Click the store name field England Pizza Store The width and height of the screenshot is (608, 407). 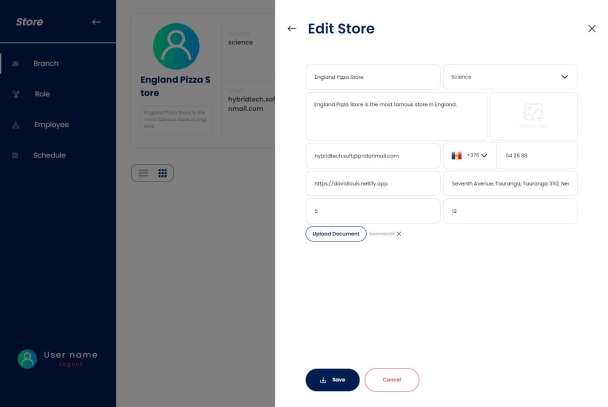(373, 77)
